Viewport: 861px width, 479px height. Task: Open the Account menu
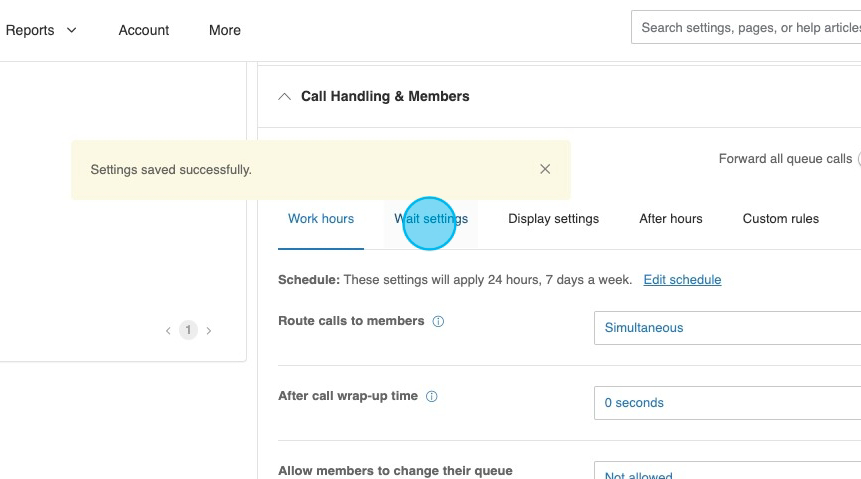pyautogui.click(x=144, y=30)
